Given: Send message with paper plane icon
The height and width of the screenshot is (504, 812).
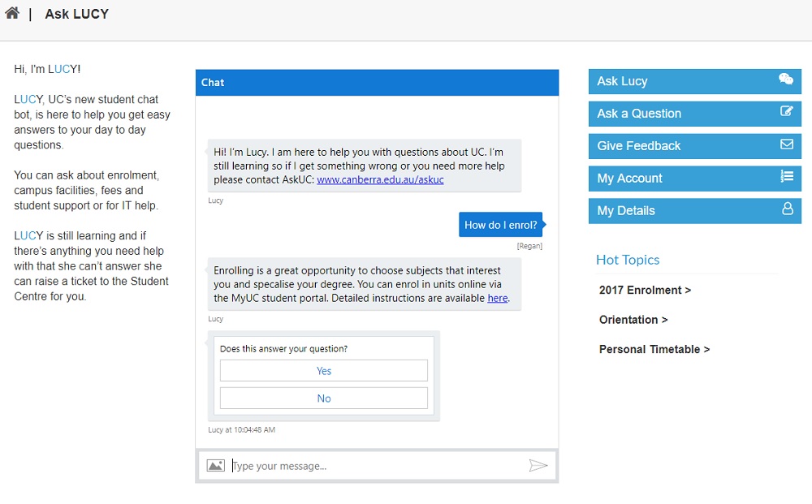Looking at the screenshot, I should tap(538, 465).
